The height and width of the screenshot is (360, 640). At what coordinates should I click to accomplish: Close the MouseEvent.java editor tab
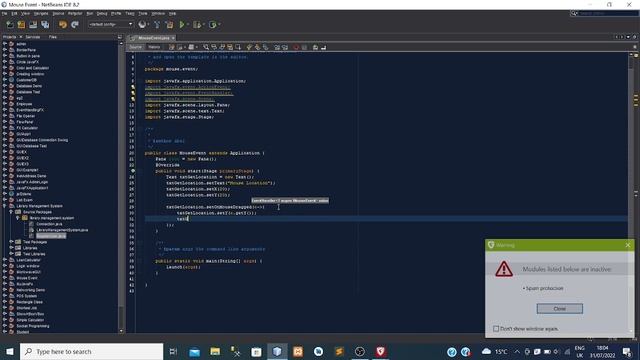tap(173, 38)
